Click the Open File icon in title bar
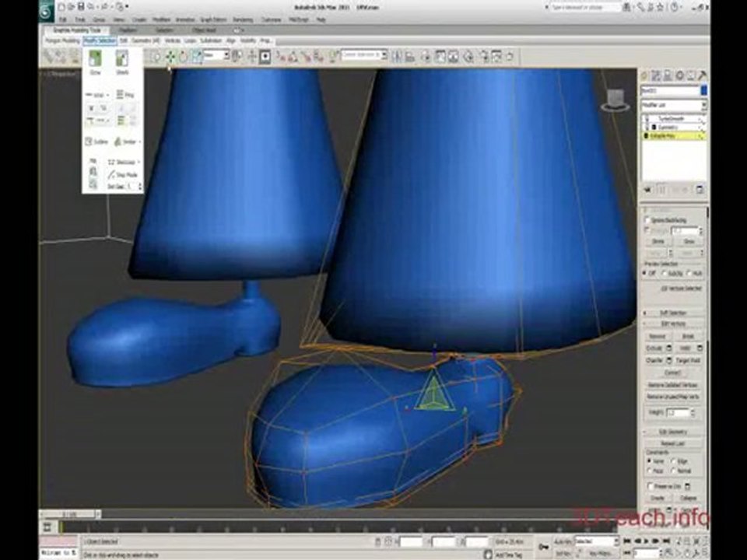747x560 pixels. click(72, 7)
